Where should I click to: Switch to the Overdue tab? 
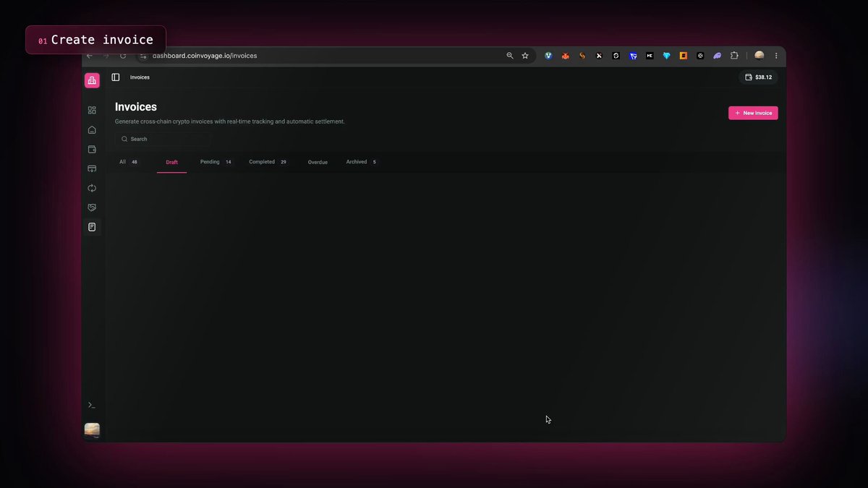(x=318, y=162)
